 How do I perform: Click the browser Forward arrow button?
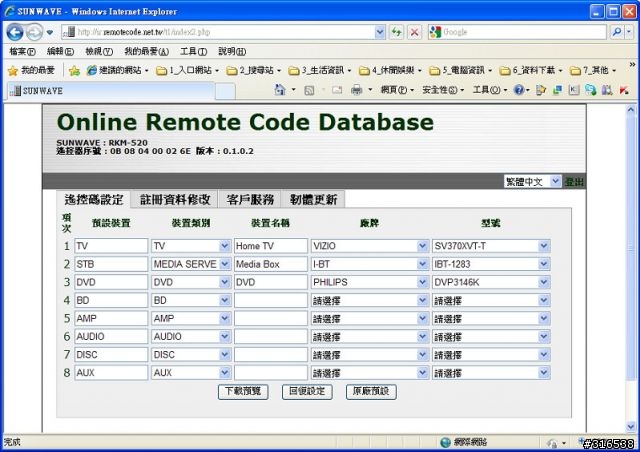34,32
